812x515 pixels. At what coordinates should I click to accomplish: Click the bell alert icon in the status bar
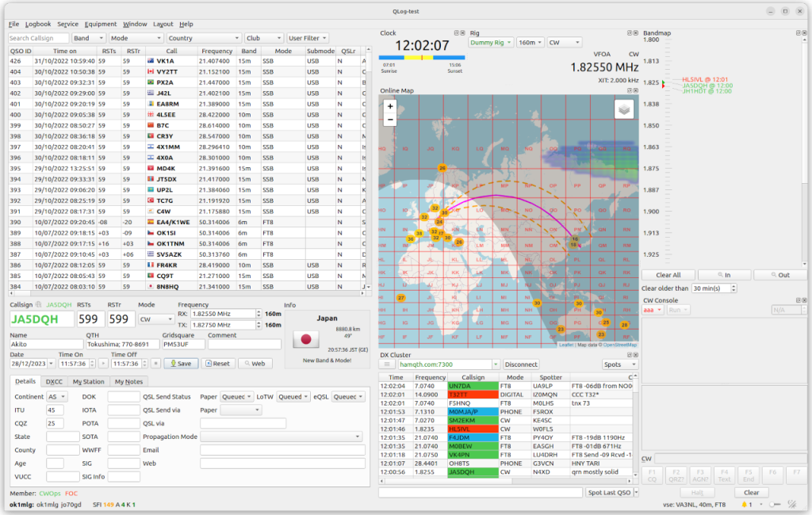pyautogui.click(x=744, y=504)
